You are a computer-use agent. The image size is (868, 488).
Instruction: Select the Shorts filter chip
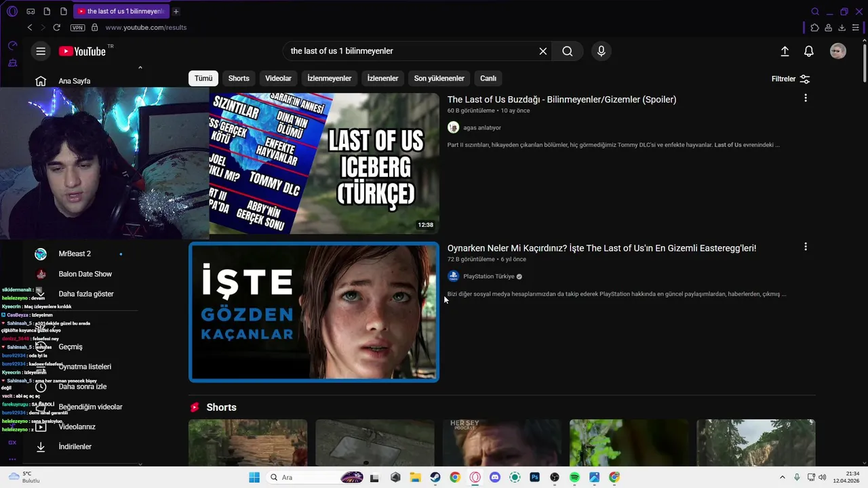point(239,79)
